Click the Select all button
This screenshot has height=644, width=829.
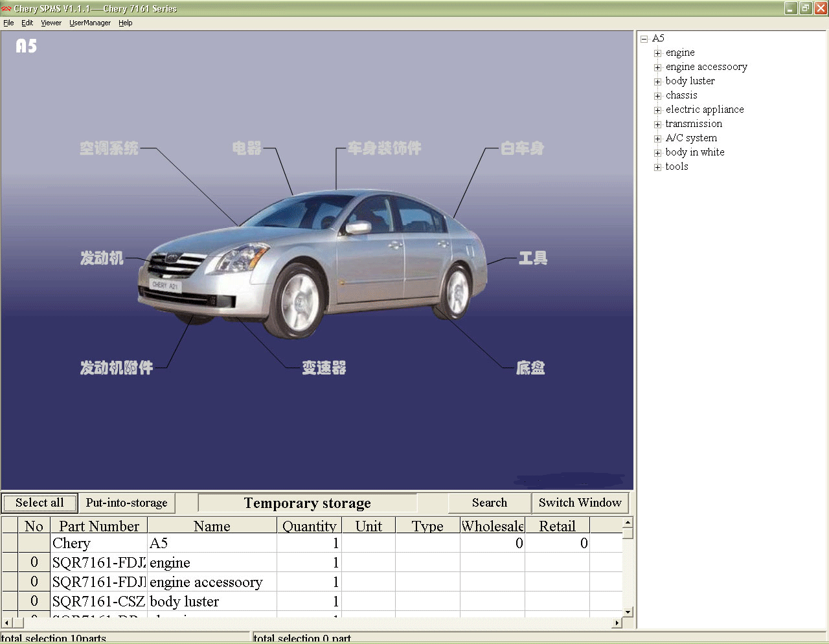point(40,503)
